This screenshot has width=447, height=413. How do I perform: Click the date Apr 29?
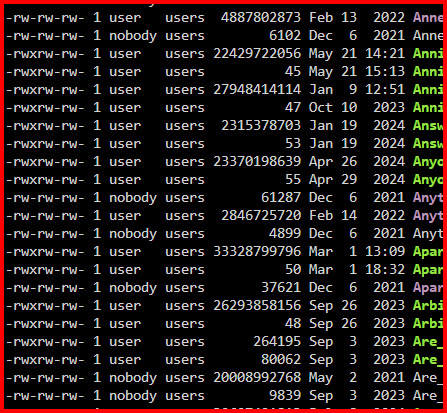[x=333, y=179]
